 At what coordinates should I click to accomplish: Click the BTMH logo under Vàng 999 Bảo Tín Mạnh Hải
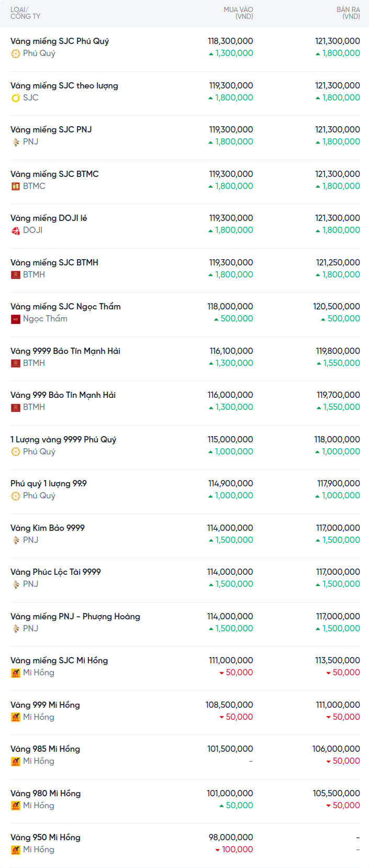[16, 407]
